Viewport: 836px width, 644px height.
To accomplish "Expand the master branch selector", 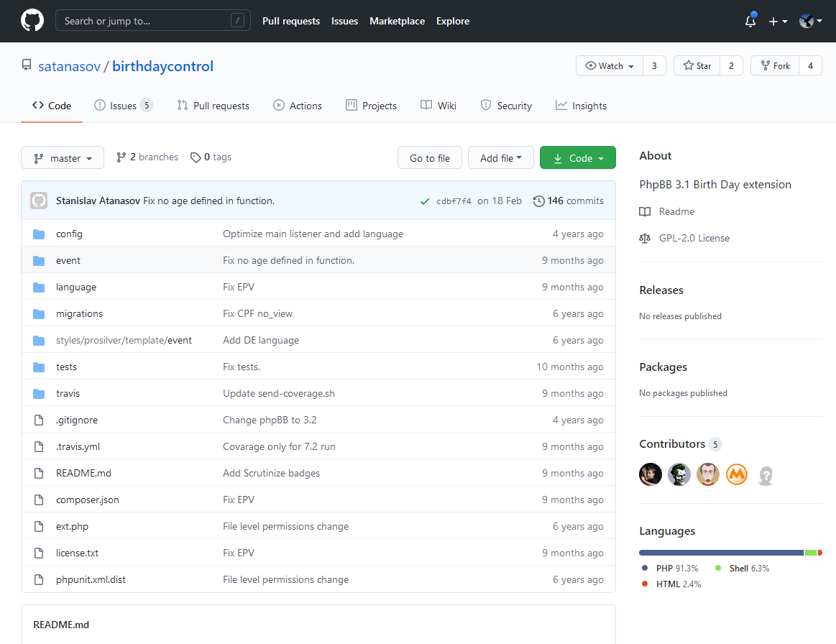I will pyautogui.click(x=63, y=158).
